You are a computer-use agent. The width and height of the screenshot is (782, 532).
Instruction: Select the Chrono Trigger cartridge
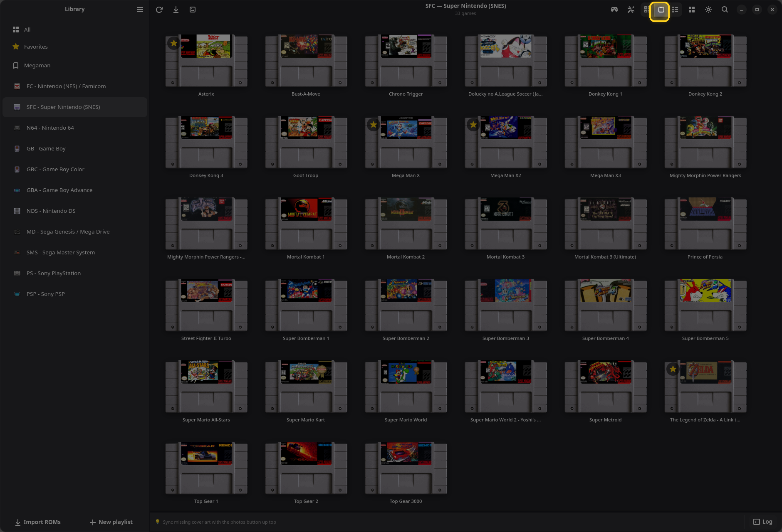coord(406,61)
